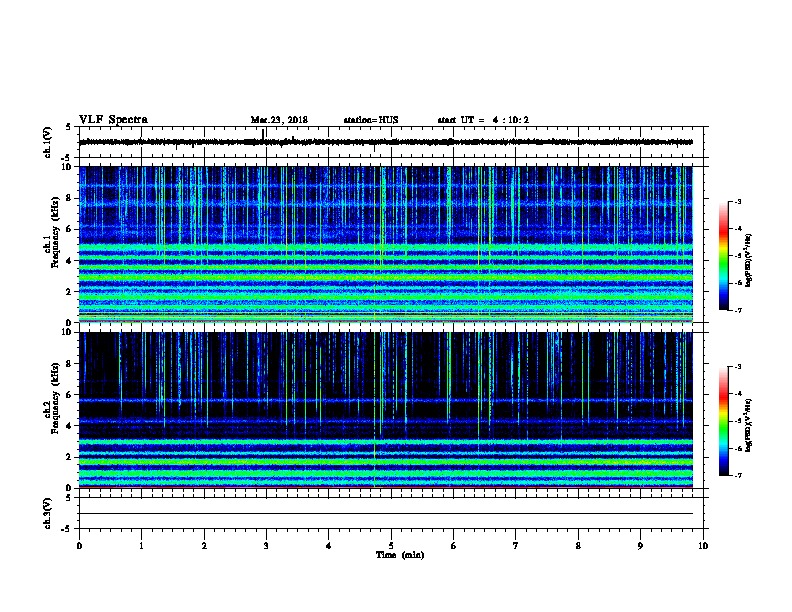Image resolution: width=792 pixels, height=612 pixels.
Task: Click the time axis tick label "1"
Action: pos(141,546)
